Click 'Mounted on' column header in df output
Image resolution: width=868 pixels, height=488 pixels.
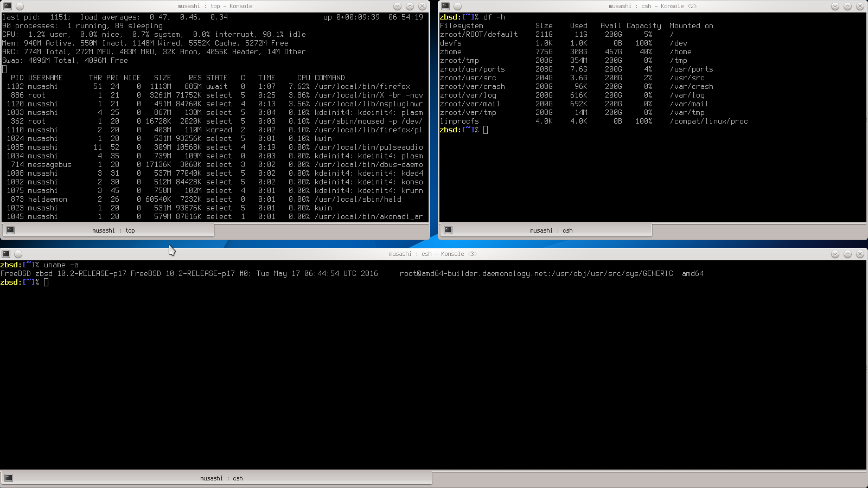click(692, 25)
